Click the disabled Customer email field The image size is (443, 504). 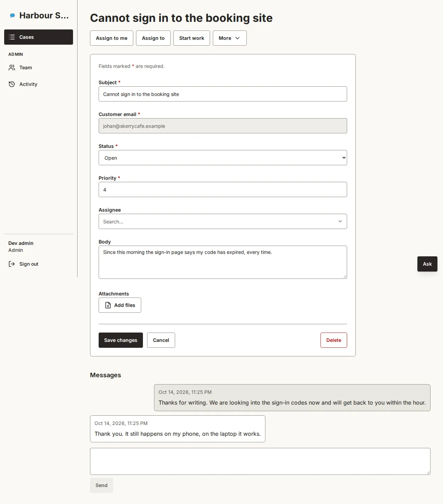tap(223, 126)
